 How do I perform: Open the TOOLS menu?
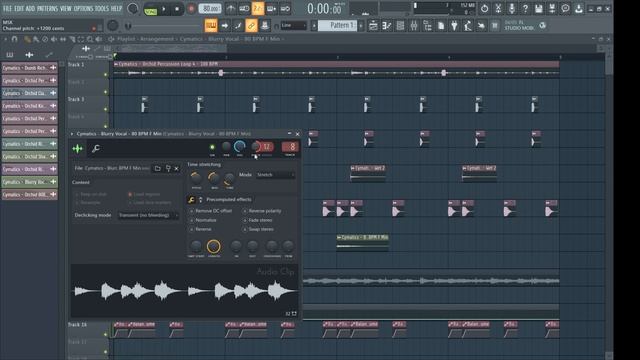coord(102,9)
